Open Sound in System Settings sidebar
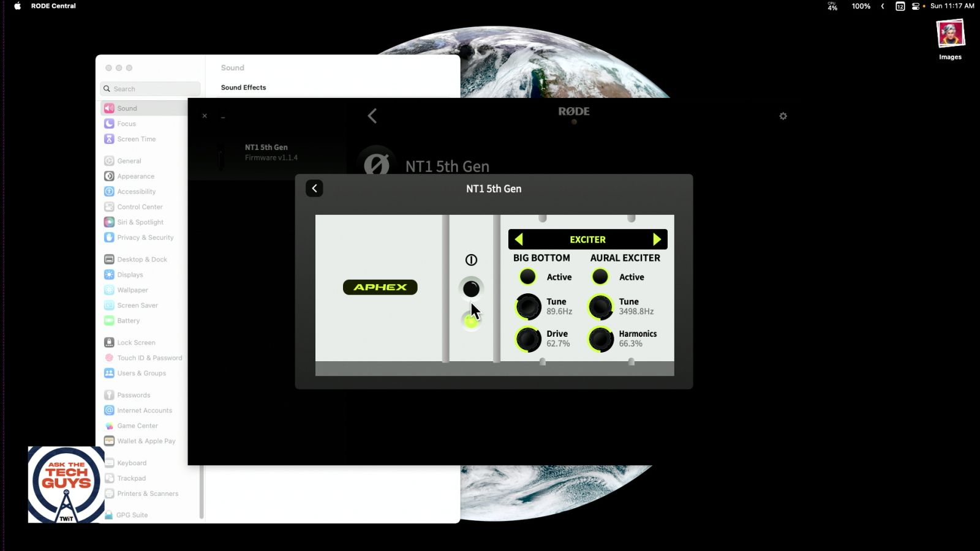The height and width of the screenshot is (551, 980). pos(127,108)
